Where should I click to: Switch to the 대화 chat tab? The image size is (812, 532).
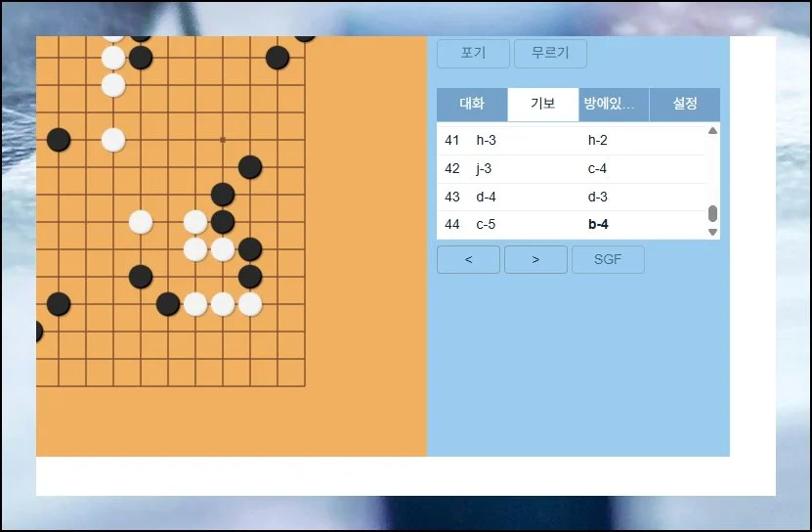[x=472, y=104]
